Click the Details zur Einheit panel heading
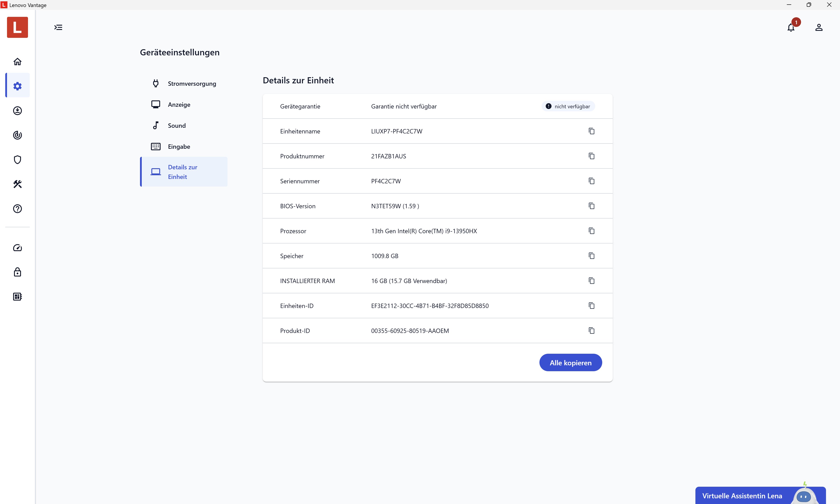 (x=298, y=80)
